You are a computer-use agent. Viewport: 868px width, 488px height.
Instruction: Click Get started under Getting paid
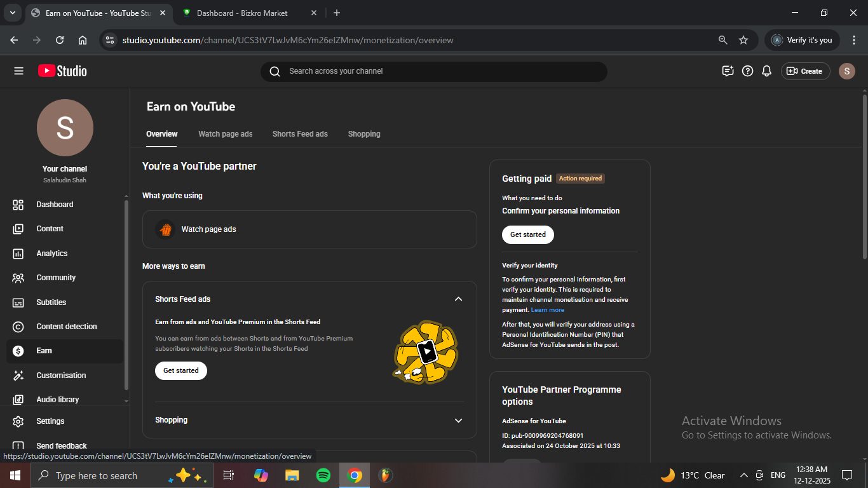pyautogui.click(x=528, y=234)
